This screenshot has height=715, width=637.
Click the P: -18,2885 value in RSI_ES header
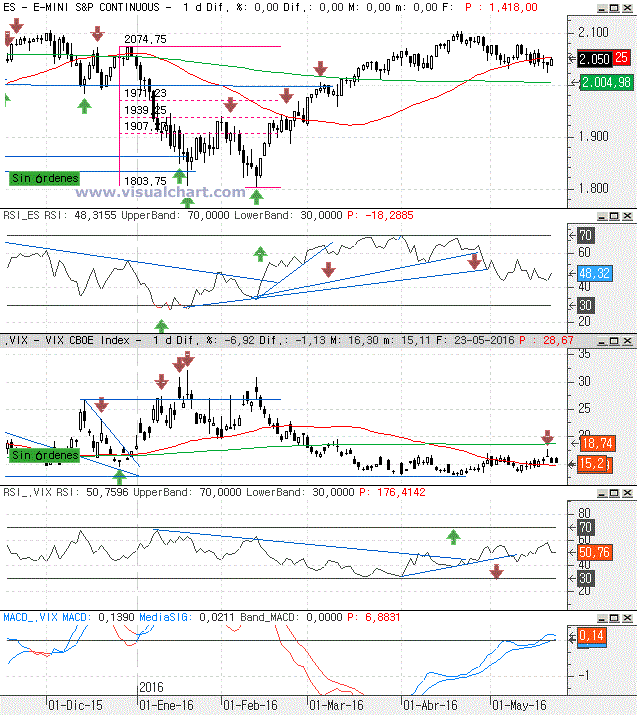(380, 215)
